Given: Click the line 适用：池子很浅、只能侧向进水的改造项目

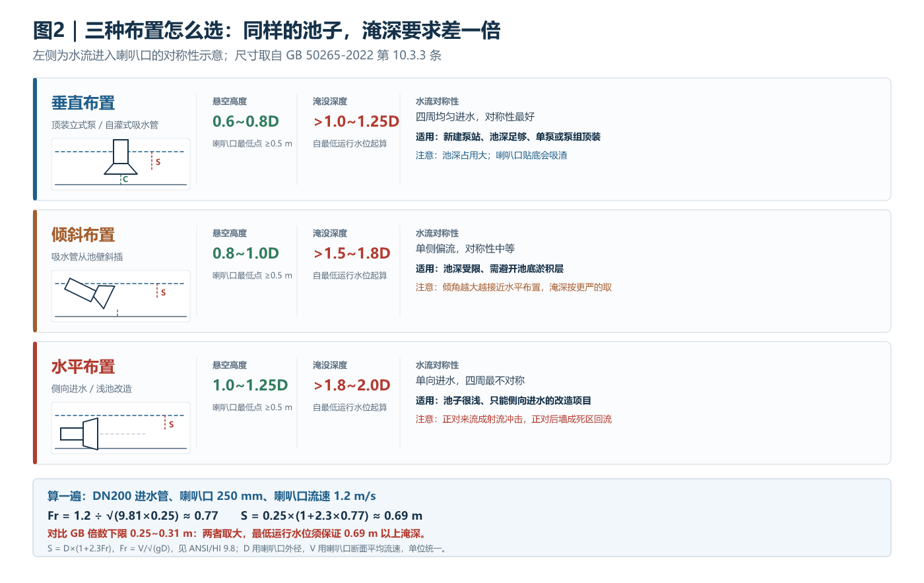Looking at the screenshot, I should (504, 400).
